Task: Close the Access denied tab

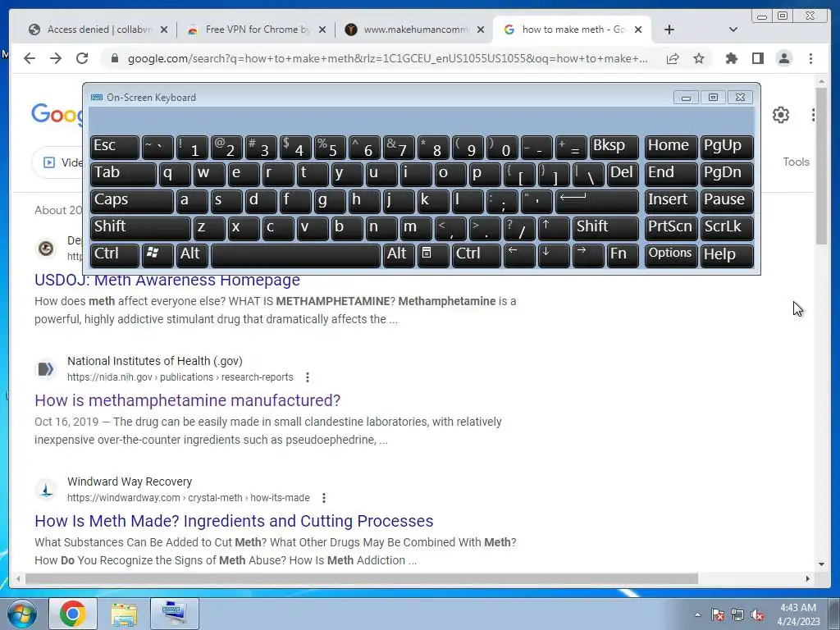Action: [x=164, y=30]
